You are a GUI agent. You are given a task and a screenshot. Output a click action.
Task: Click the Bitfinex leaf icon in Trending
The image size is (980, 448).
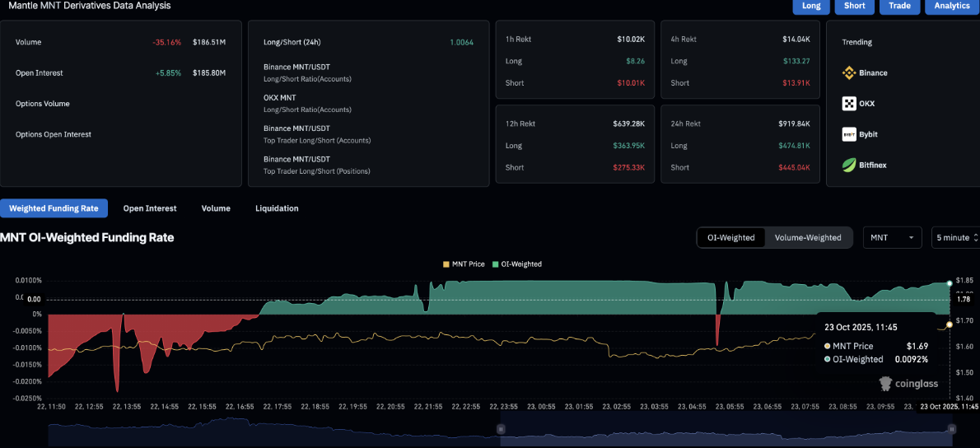coord(849,165)
